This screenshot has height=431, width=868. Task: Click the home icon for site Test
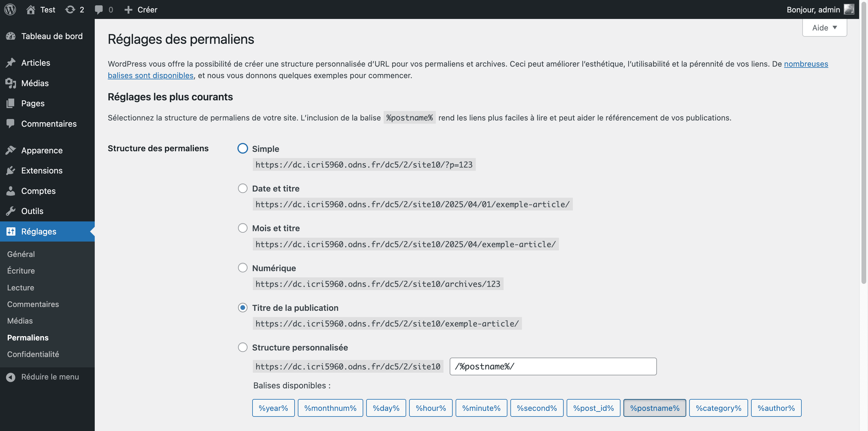31,9
